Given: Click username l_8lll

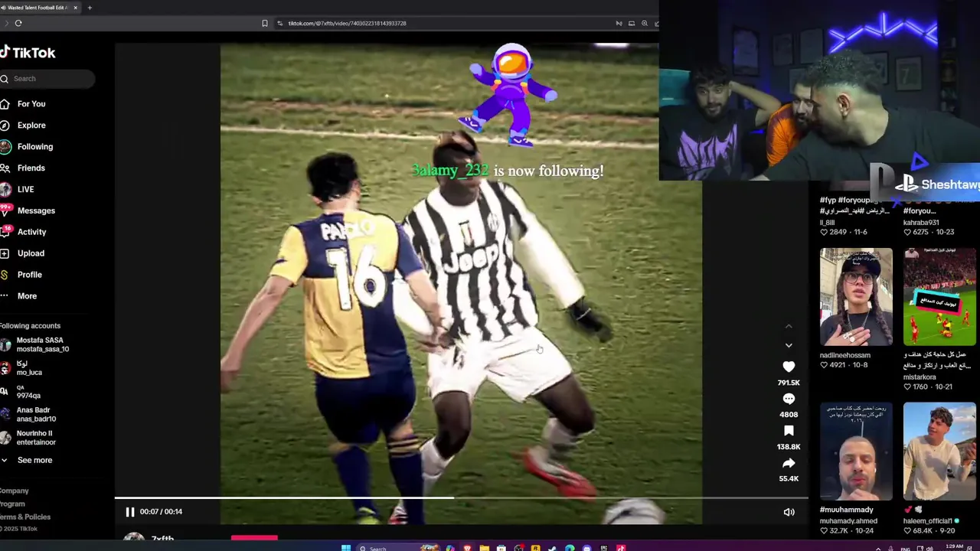Looking at the screenshot, I should point(827,223).
